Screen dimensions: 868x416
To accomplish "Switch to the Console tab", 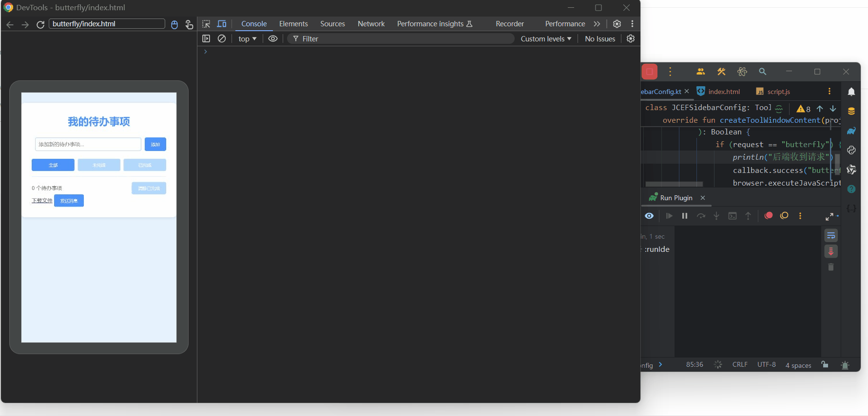I will tap(254, 24).
